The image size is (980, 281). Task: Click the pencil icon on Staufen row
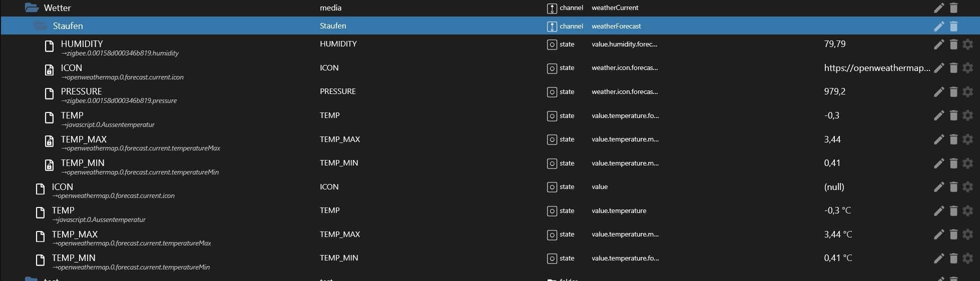click(939, 26)
